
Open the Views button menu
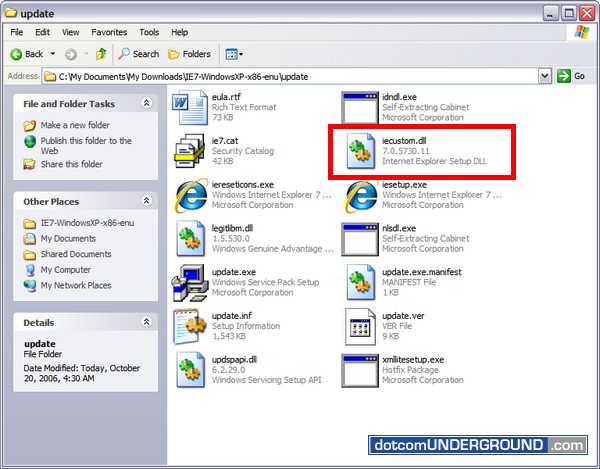tap(234, 54)
